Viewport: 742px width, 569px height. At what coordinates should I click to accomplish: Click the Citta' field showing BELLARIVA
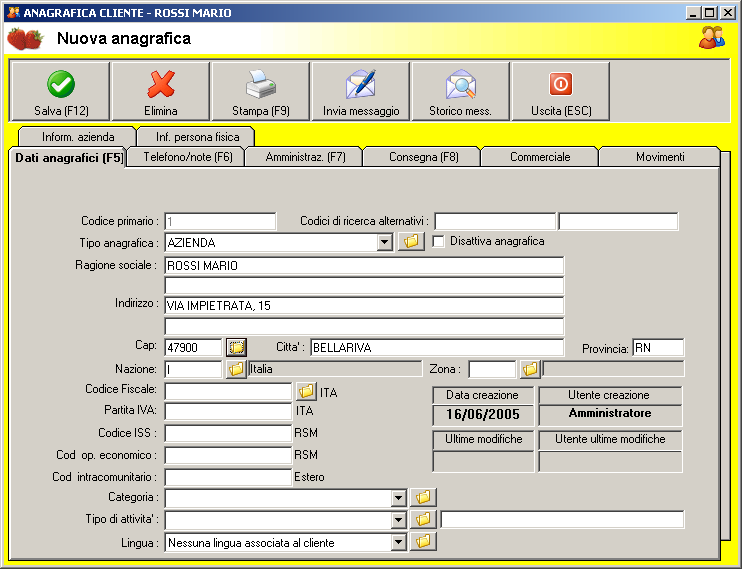tap(437, 347)
